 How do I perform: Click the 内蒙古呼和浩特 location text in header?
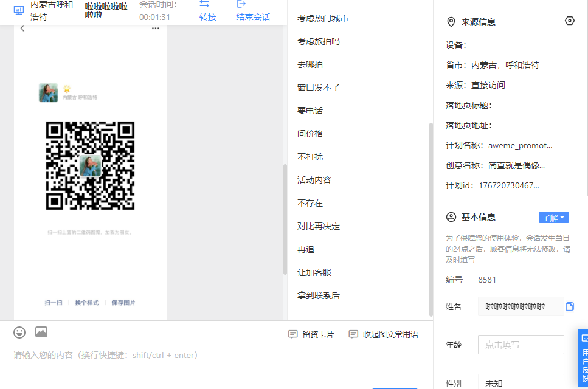point(52,10)
